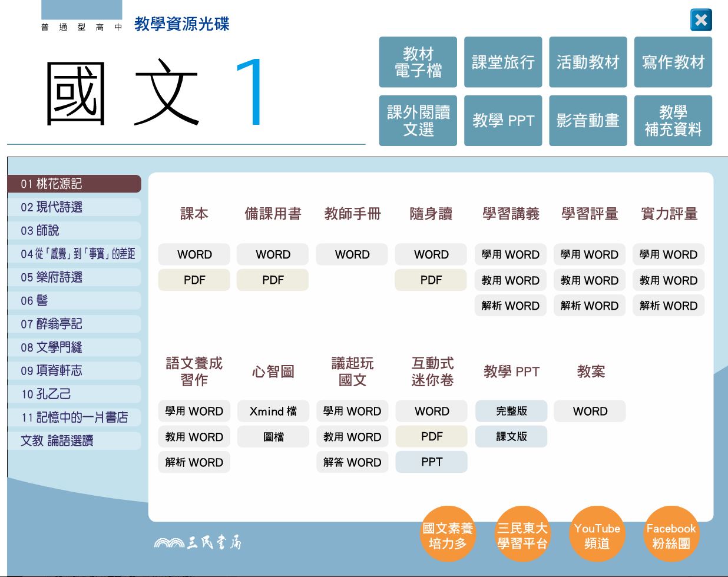Image resolution: width=728 pixels, height=577 pixels.
Task: Open 學習評量 教用 WORD
Action: (590, 280)
